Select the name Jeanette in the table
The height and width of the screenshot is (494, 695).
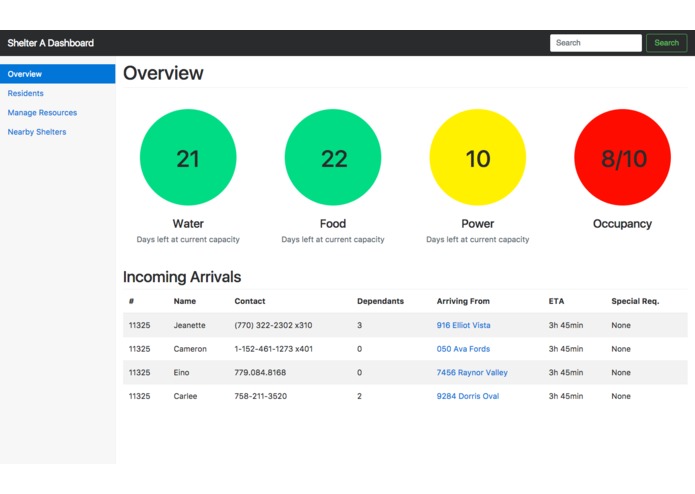tap(189, 325)
